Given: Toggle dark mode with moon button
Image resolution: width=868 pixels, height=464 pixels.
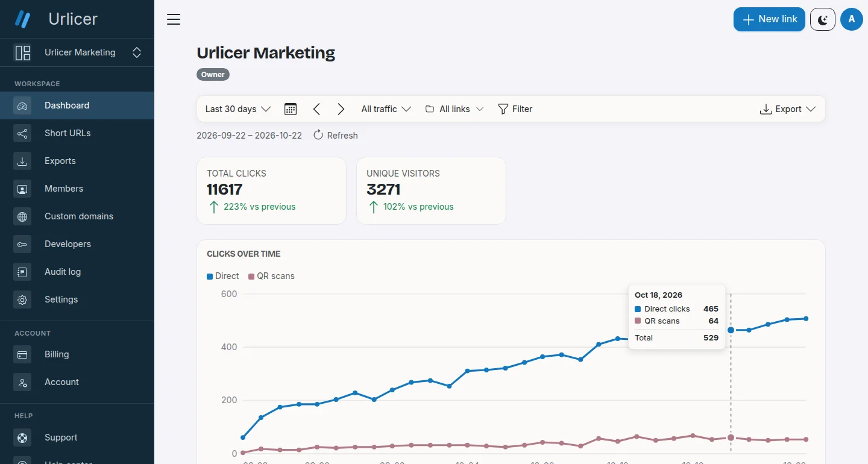Looking at the screenshot, I should (x=823, y=19).
